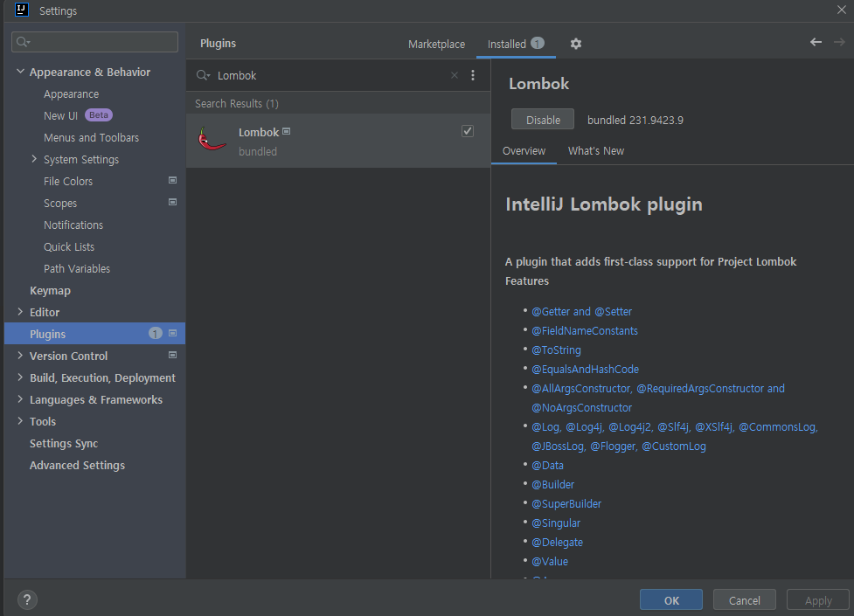Open the @Singular link
Viewport: 854px width, 616px height.
pyautogui.click(x=556, y=523)
